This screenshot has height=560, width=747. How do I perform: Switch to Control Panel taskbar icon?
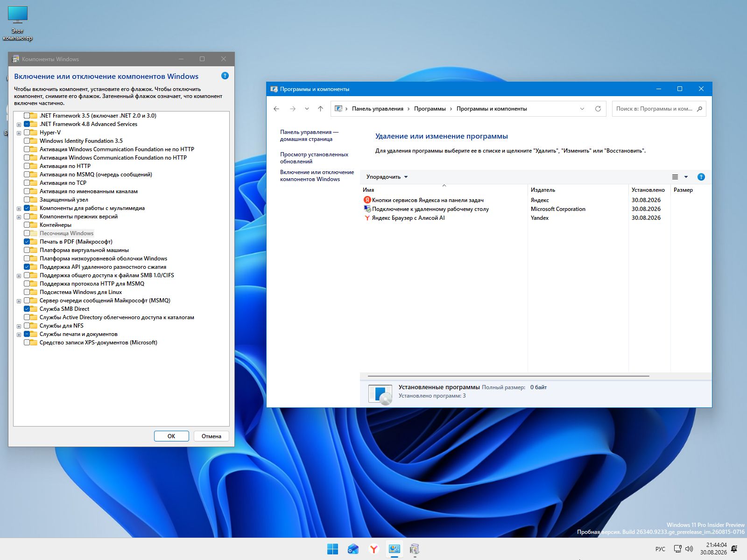pyautogui.click(x=395, y=549)
